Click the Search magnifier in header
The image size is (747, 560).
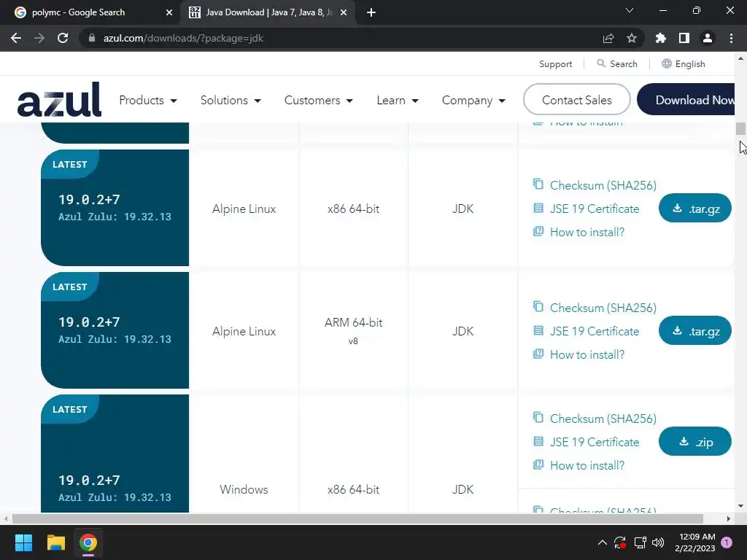(x=601, y=63)
